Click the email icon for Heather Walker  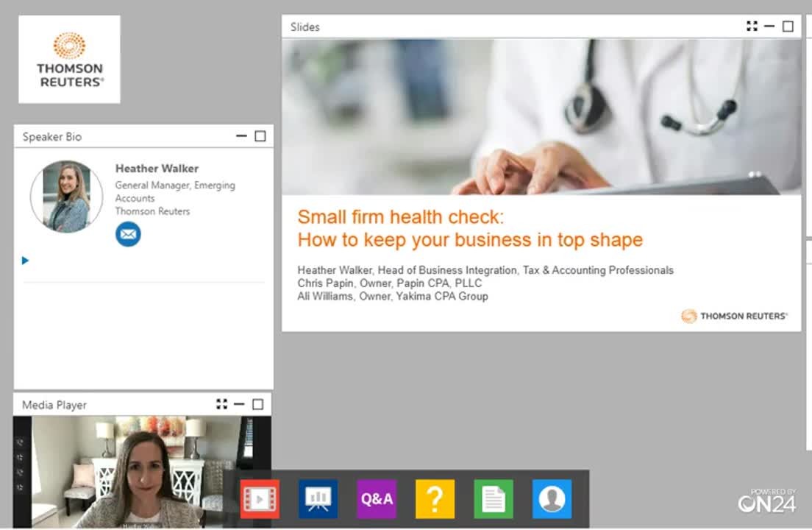[128, 235]
